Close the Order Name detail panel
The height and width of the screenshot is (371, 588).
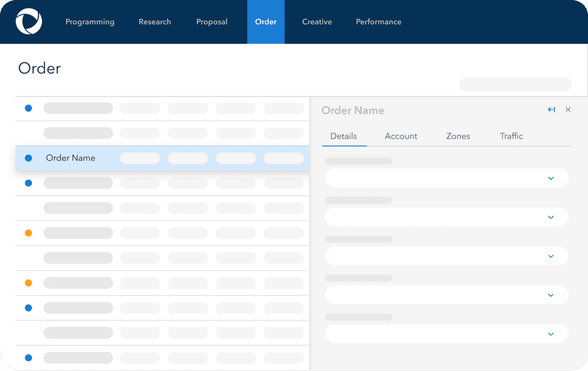coord(568,110)
